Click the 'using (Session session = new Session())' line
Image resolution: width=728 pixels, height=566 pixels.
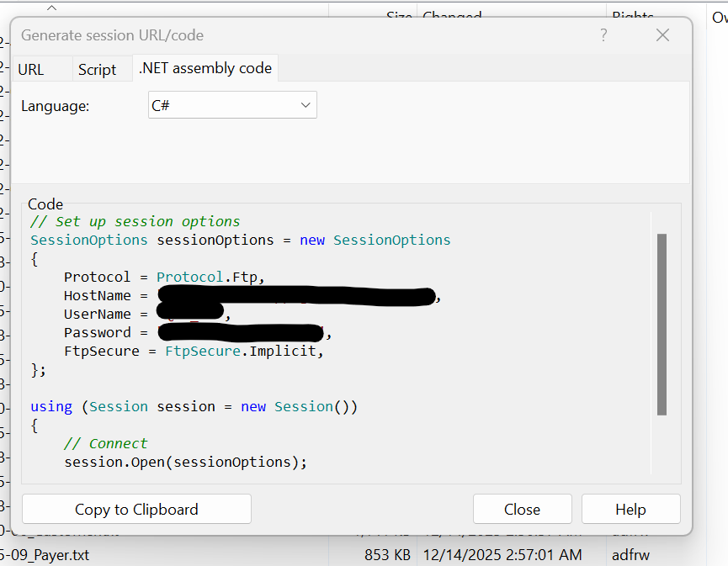(194, 407)
